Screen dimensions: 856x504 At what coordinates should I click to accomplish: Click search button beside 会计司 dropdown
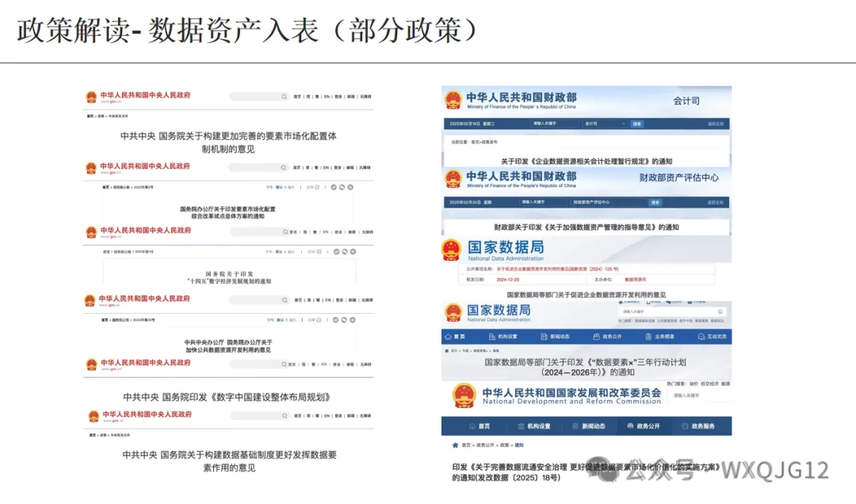click(636, 124)
